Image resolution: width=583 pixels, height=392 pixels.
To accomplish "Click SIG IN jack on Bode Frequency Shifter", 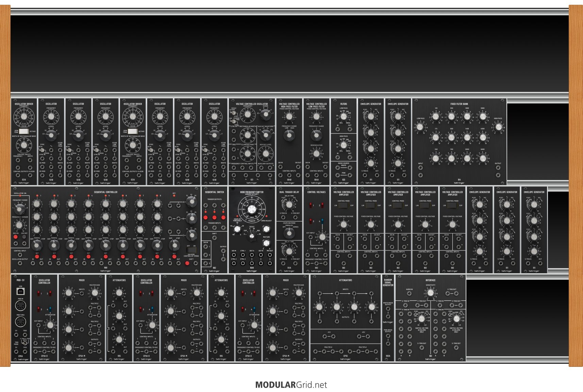I will pyautogui.click(x=234, y=255).
